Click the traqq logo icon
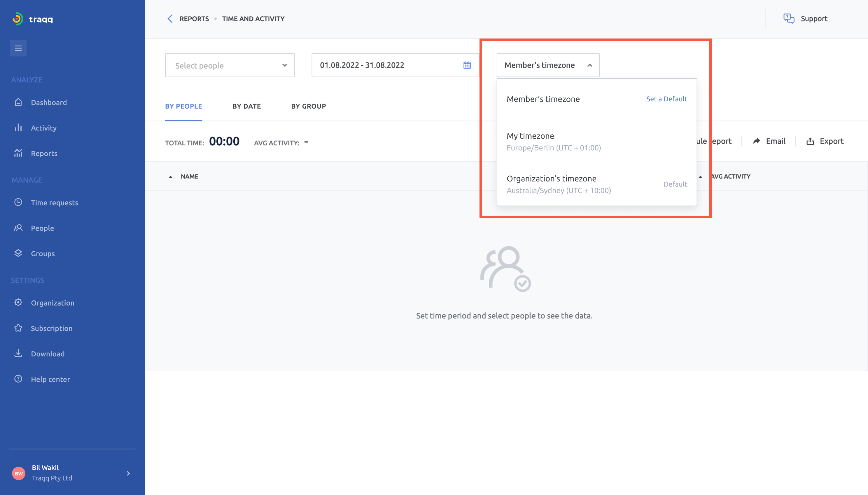The width and height of the screenshot is (868, 495). point(18,19)
